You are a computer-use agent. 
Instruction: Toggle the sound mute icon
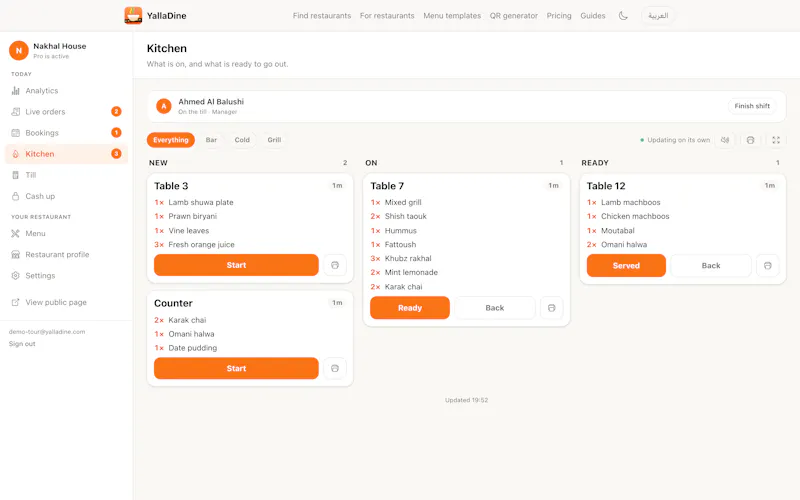pyautogui.click(x=725, y=140)
